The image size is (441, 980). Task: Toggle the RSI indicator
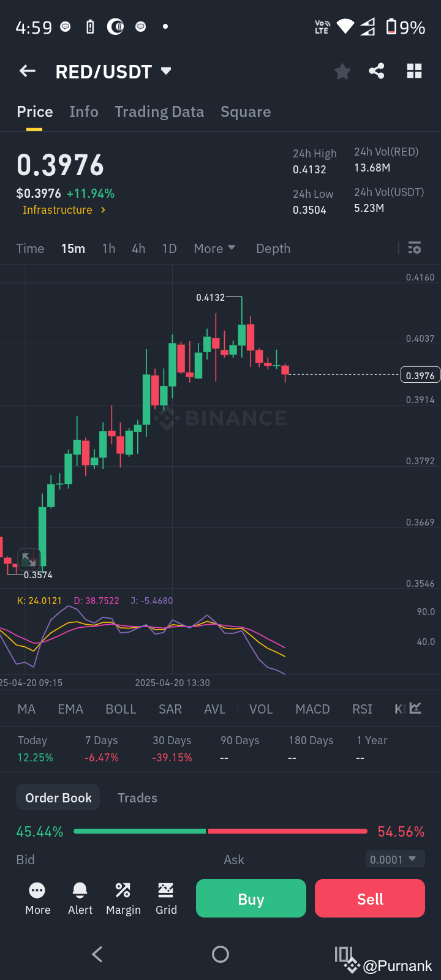pyautogui.click(x=362, y=709)
